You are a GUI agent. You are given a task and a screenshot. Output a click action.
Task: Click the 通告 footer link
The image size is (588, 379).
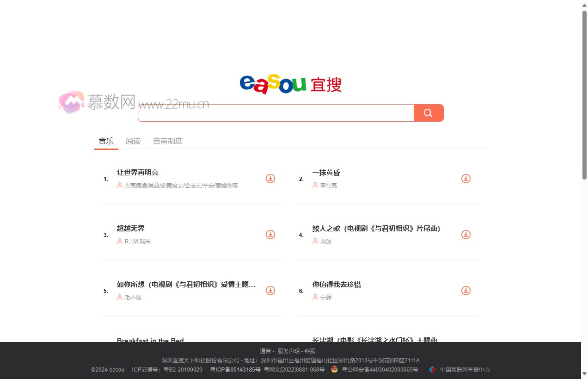[265, 350]
